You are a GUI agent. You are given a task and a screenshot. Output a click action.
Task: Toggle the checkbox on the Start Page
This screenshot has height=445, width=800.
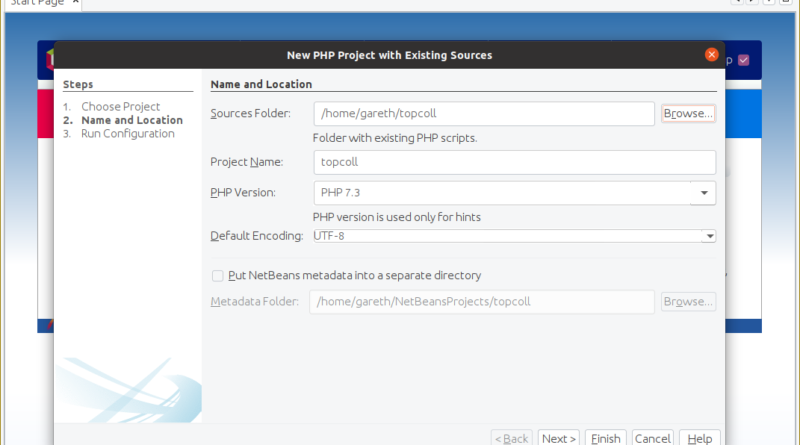coord(744,60)
